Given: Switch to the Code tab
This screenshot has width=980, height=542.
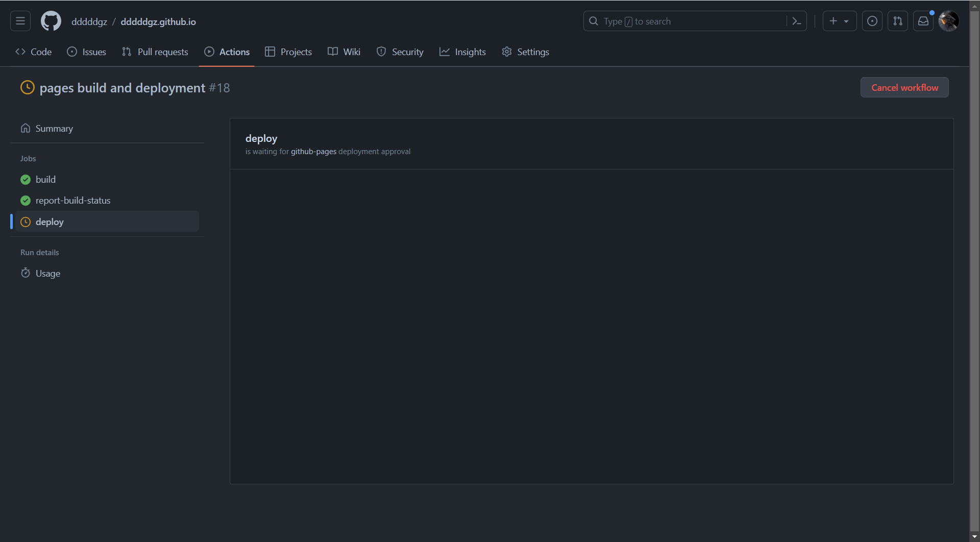Looking at the screenshot, I should (34, 52).
